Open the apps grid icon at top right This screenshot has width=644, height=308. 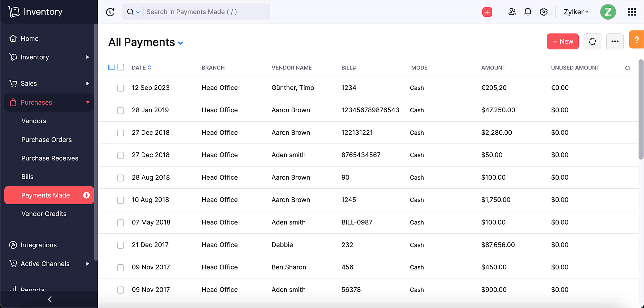(x=632, y=12)
